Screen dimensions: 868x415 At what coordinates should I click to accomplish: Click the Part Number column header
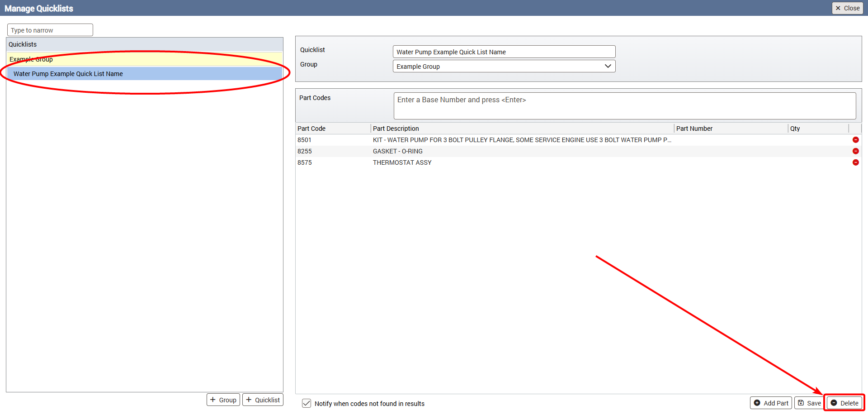pos(694,129)
